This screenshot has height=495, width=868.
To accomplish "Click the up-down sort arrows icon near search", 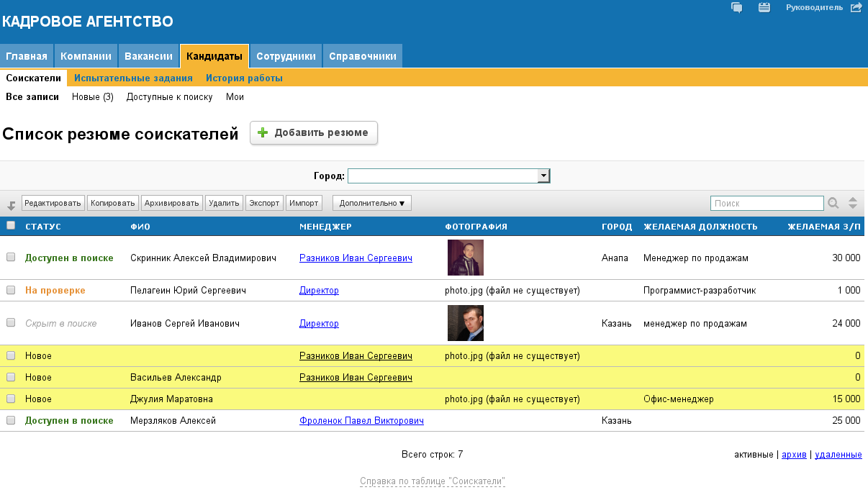I will tap(853, 203).
